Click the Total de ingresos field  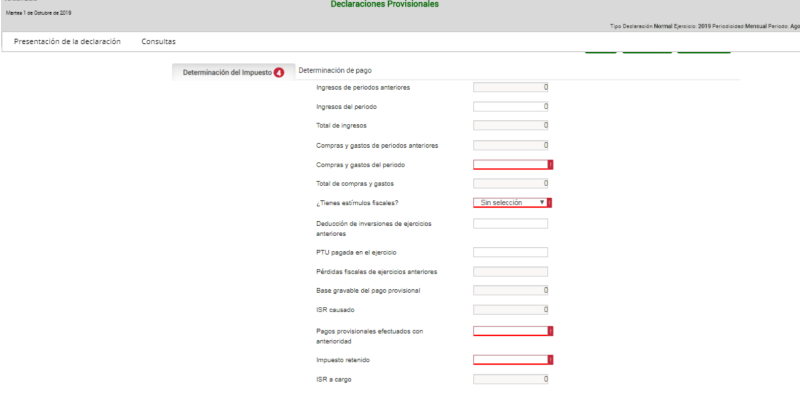coord(510,126)
